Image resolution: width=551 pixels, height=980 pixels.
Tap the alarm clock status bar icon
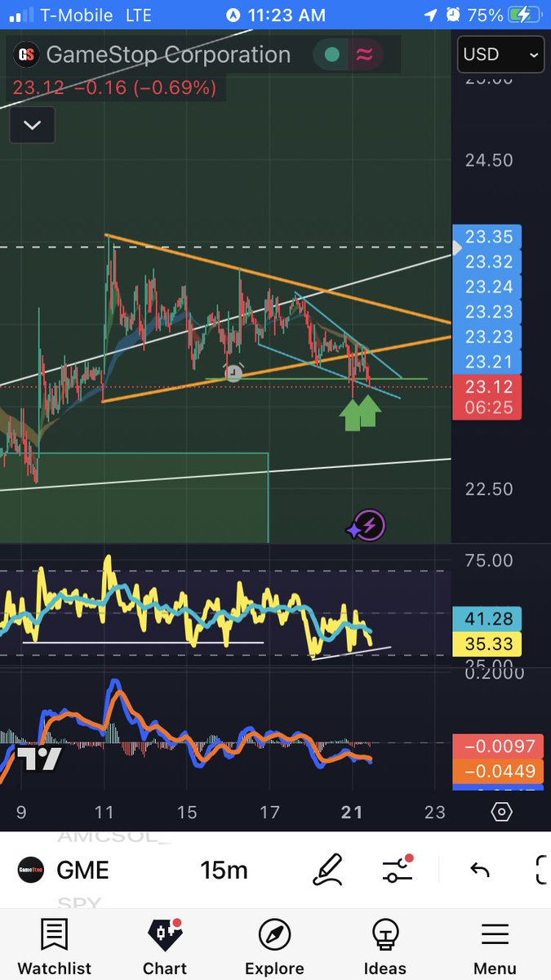(x=455, y=15)
